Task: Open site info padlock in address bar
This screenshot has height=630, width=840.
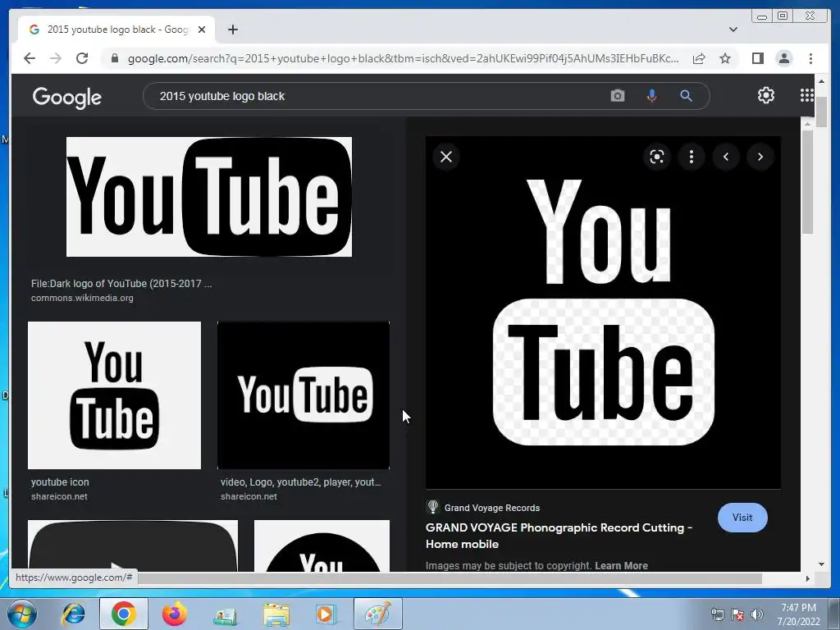Action: 114,58
